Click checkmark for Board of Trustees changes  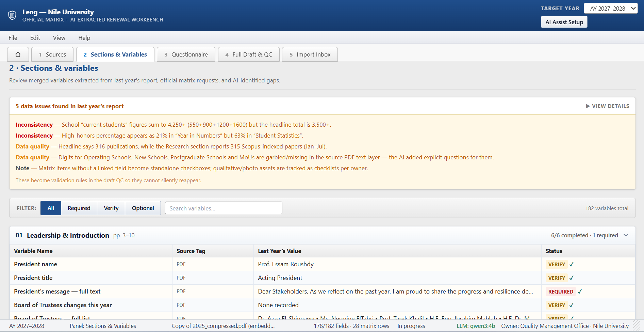572,305
